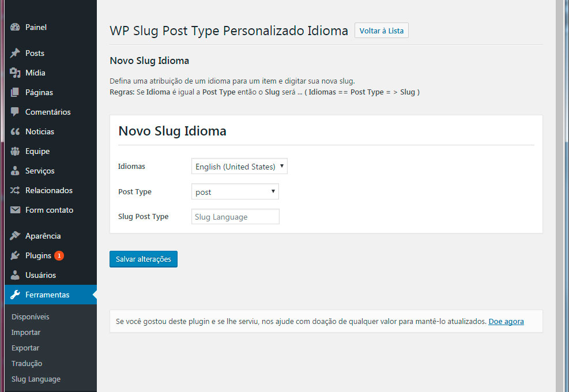The width and height of the screenshot is (569, 392).
Task: Click the Relacionados shuffle icon
Action: coord(16,190)
